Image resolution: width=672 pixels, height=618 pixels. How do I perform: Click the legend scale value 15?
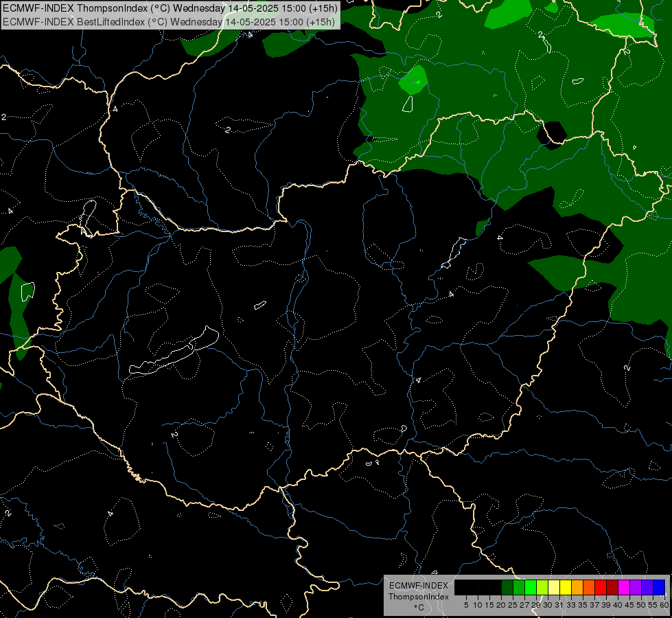click(489, 605)
